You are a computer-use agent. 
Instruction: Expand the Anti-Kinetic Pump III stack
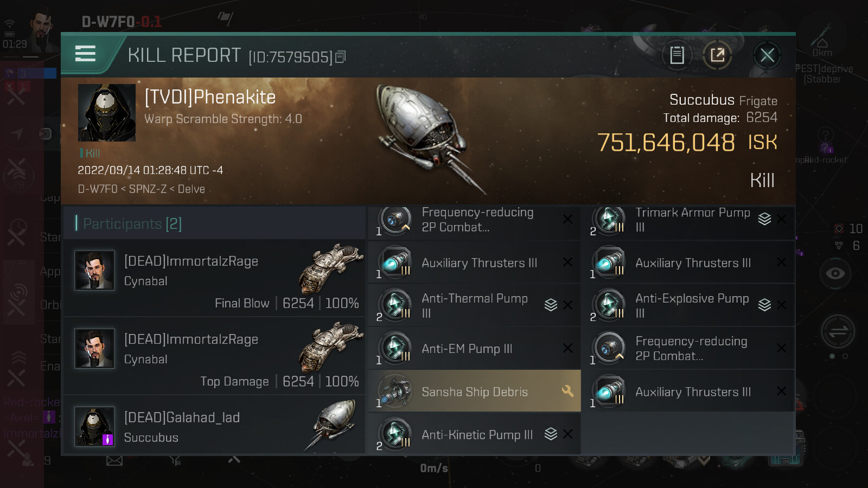551,434
